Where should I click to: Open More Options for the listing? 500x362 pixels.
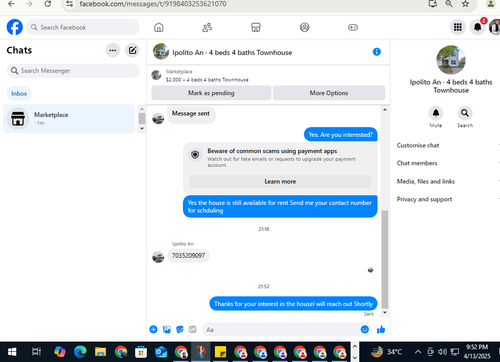[x=329, y=93]
